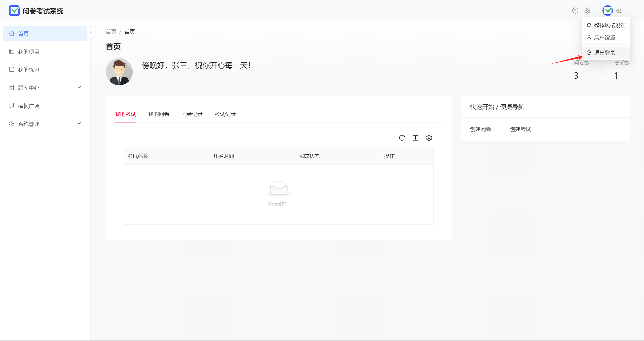Open the 考试记录 tab
This screenshot has height=341, width=644.
[225, 114]
